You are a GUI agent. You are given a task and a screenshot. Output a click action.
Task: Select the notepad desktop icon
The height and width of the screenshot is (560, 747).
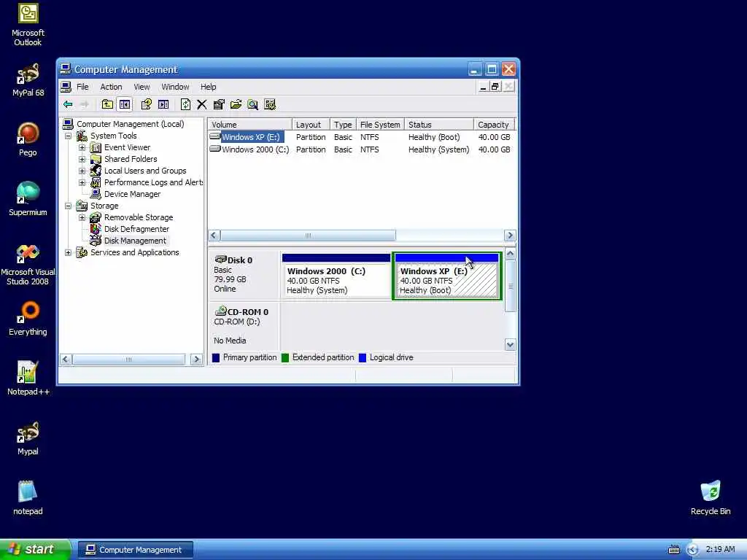click(28, 498)
